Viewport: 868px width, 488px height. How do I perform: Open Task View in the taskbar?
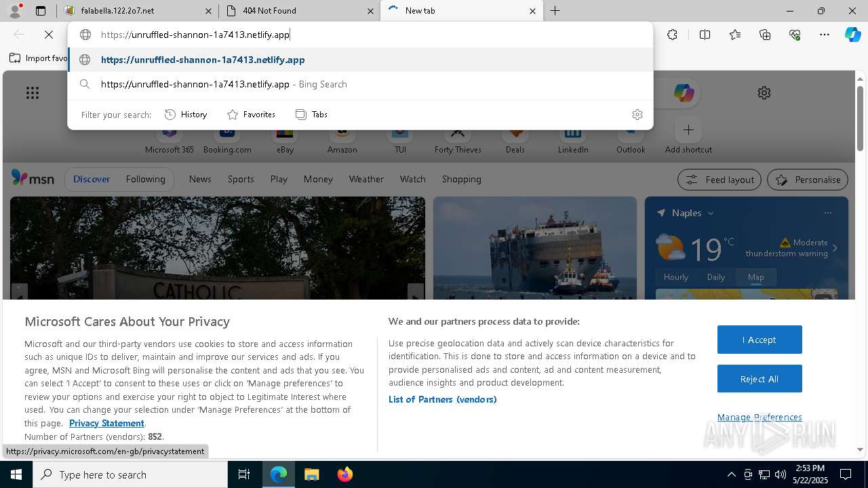(244, 474)
